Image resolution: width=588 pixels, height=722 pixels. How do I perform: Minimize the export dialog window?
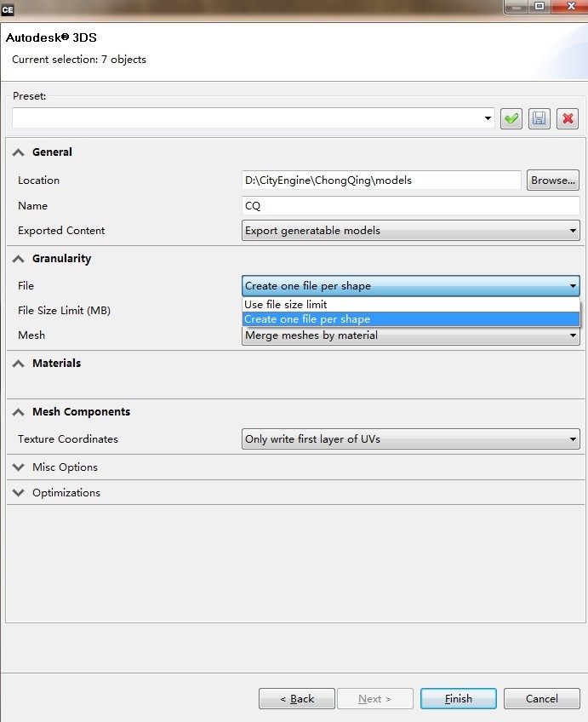click(x=517, y=7)
